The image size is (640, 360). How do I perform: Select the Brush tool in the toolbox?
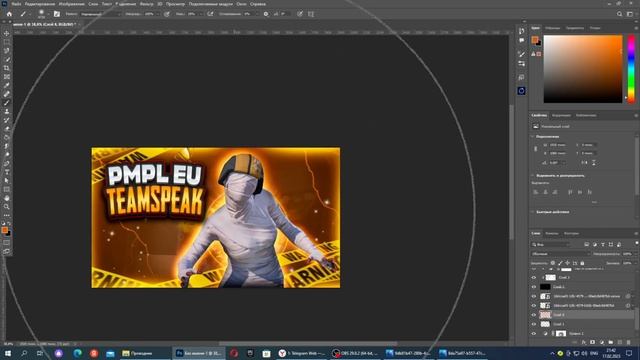(7, 103)
